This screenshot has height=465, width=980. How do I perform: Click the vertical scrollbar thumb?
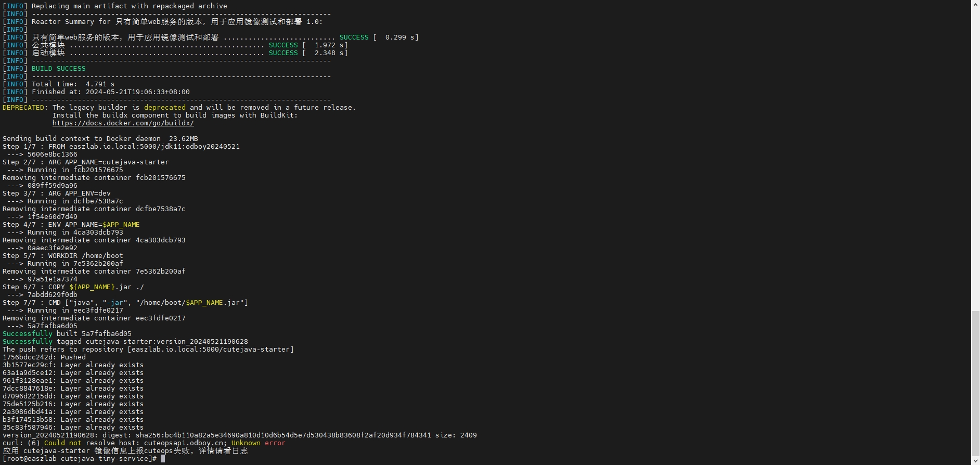pos(975,383)
